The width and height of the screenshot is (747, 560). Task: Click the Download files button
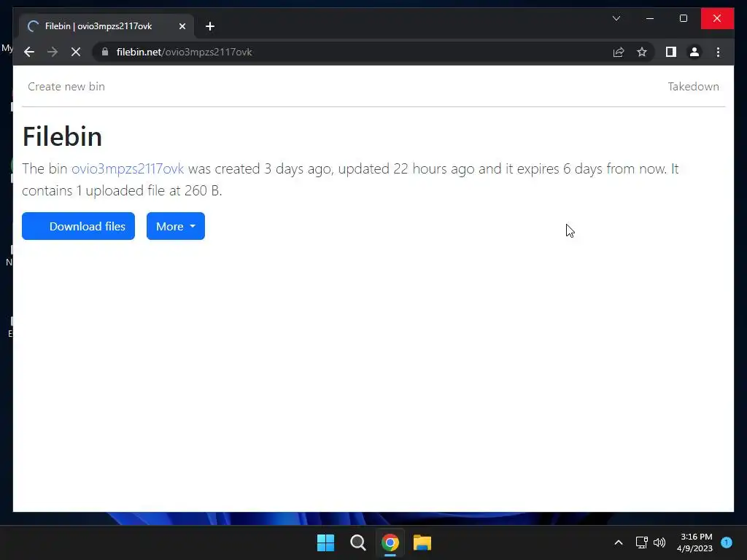click(x=78, y=226)
